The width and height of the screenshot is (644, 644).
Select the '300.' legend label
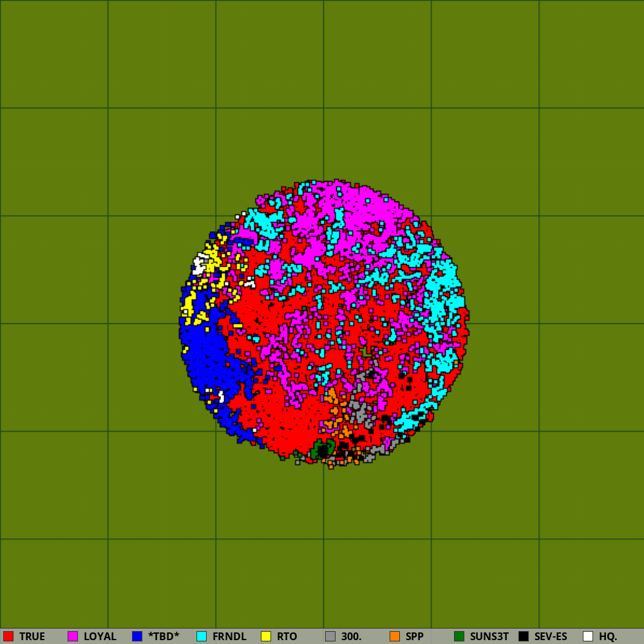[352, 637]
